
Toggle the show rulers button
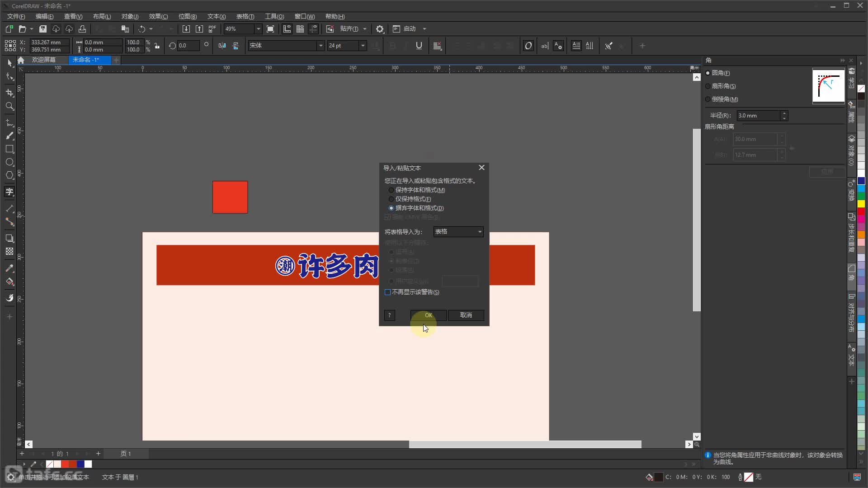[287, 29]
